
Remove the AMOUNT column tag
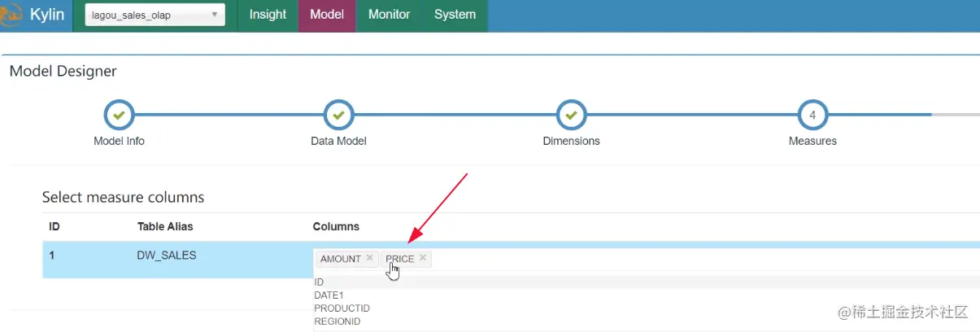tap(369, 258)
